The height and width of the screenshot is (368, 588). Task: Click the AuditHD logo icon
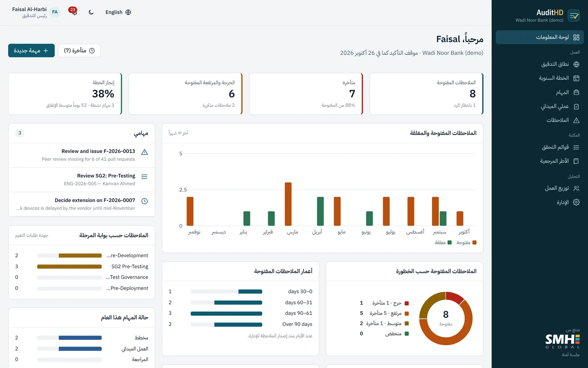574,15
